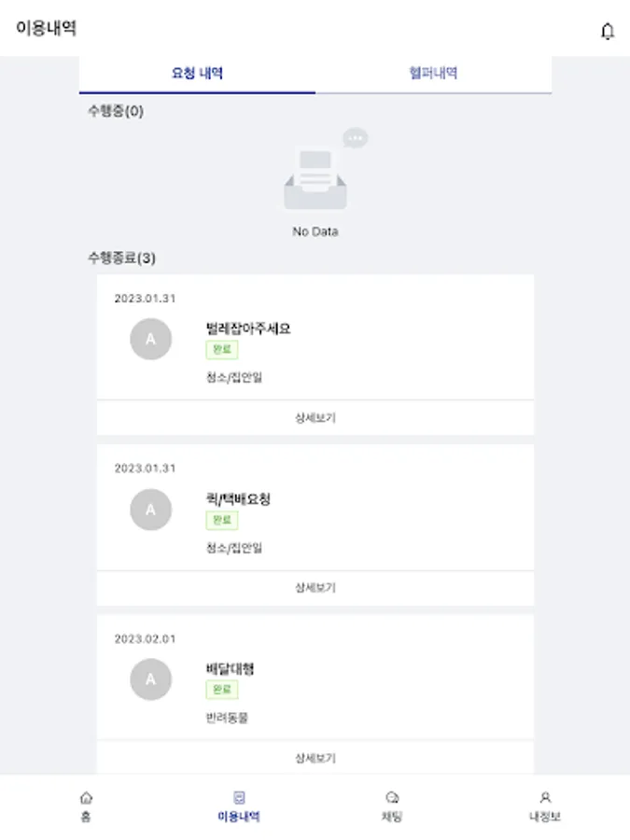The width and height of the screenshot is (630, 840).
Task: Switch to the 요청 내역 tab
Action: point(197,73)
